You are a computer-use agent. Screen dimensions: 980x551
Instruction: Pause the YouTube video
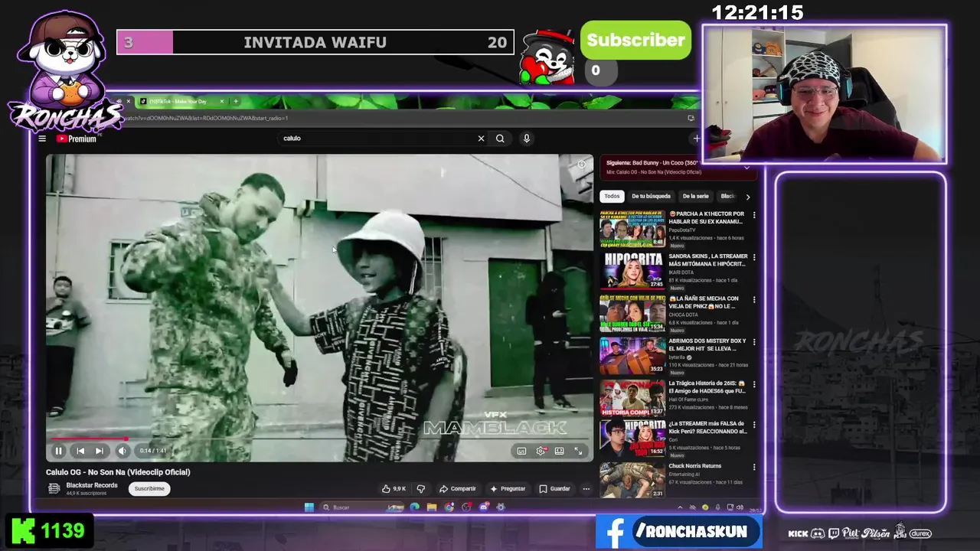coord(58,451)
